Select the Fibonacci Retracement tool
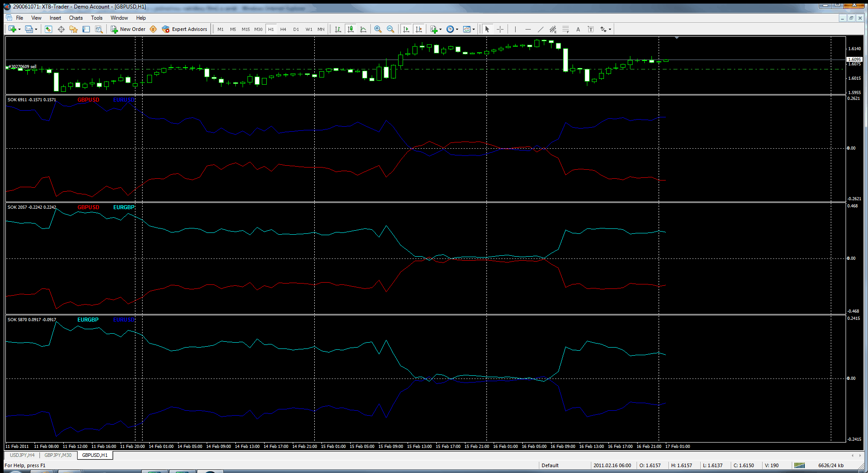This screenshot has width=868, height=473. coord(566,29)
